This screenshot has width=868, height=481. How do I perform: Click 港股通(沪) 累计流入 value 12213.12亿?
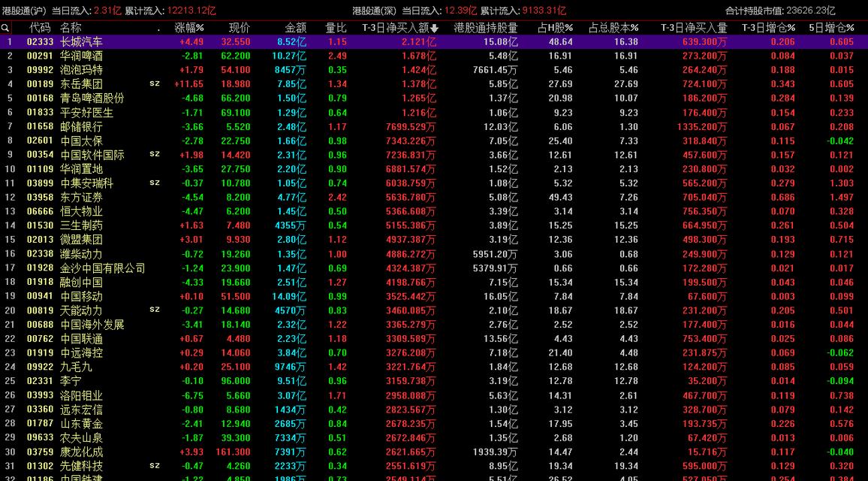[x=191, y=11]
